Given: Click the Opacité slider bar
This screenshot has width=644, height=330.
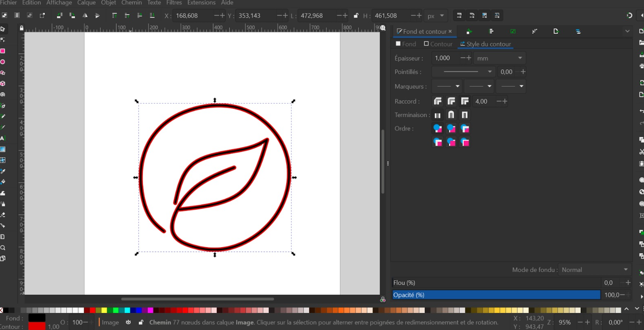Looking at the screenshot, I should click(x=496, y=295).
